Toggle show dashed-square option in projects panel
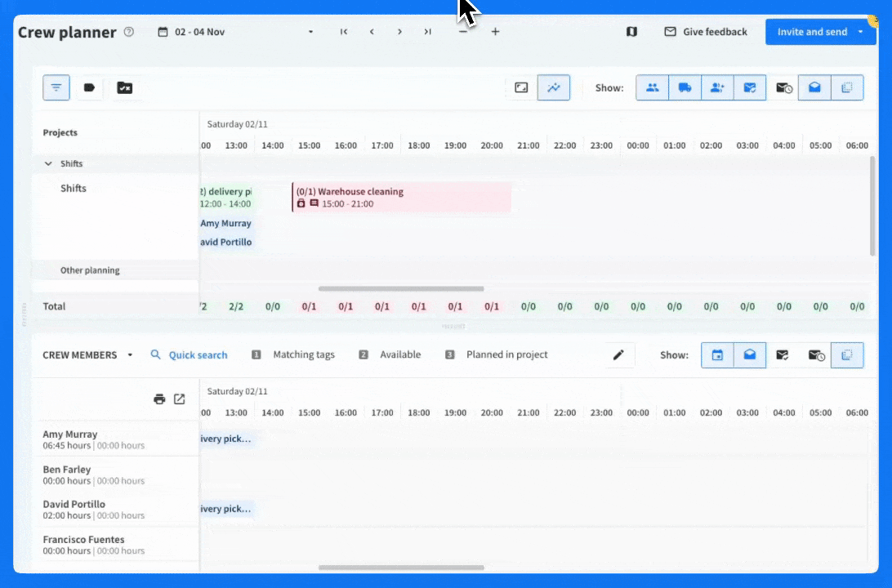892x588 pixels. click(847, 87)
